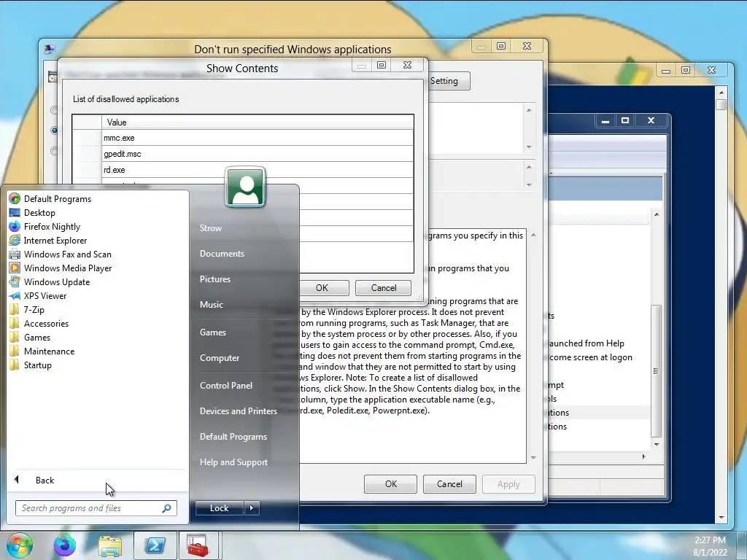The width and height of the screenshot is (747, 560).
Task: Open Default Programs in the right Start pane
Action: 233,437
